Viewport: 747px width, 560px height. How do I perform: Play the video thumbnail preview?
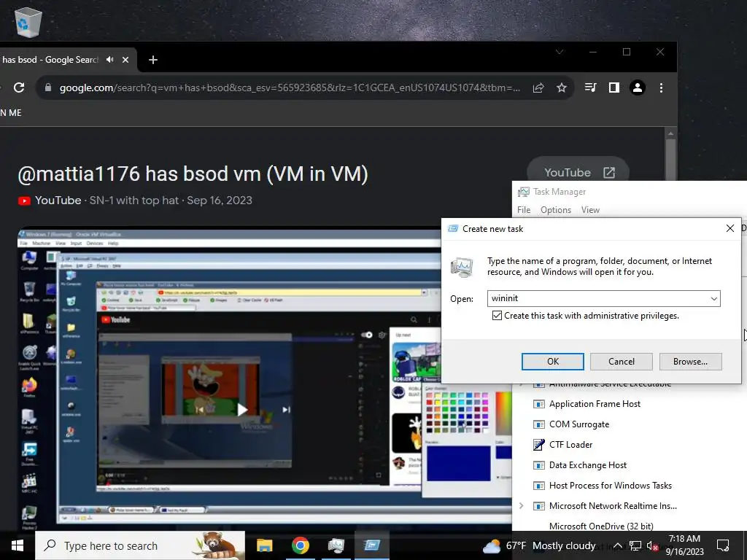(x=242, y=410)
